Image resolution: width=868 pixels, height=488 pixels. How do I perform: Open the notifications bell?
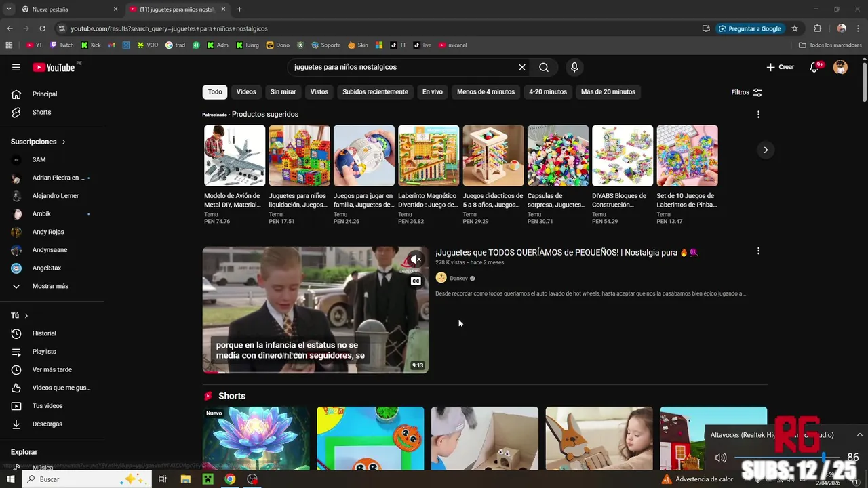coord(814,67)
